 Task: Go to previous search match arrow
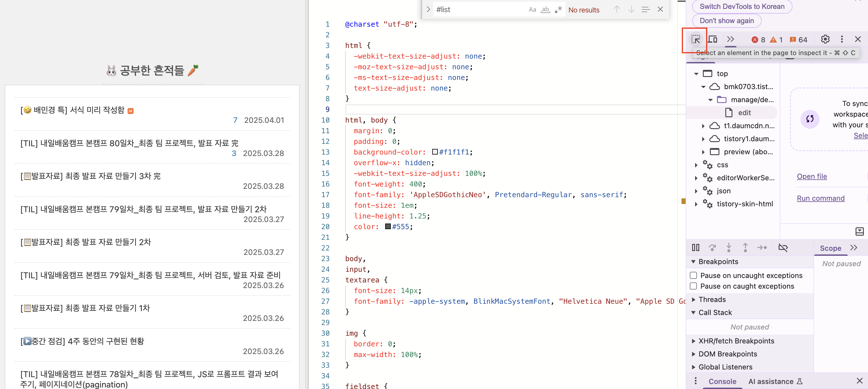click(616, 9)
